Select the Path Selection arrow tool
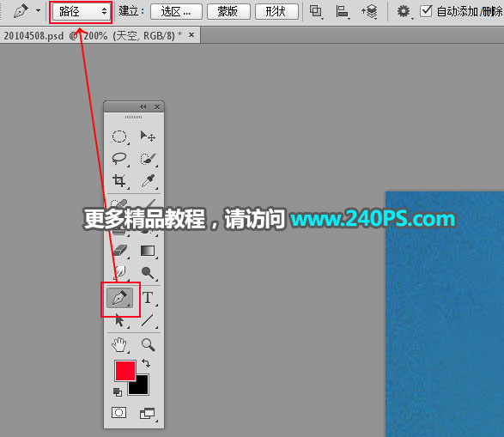Viewport: 504px width, 437px height. point(119,320)
